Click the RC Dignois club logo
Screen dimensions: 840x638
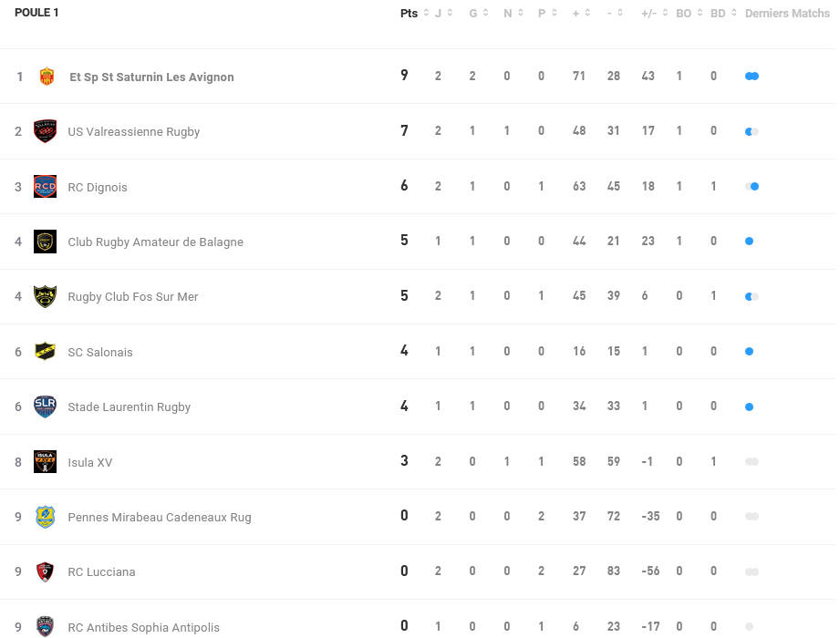pos(45,187)
